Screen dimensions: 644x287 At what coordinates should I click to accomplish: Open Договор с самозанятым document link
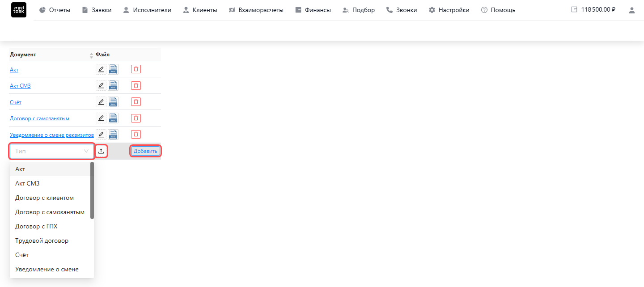39,118
